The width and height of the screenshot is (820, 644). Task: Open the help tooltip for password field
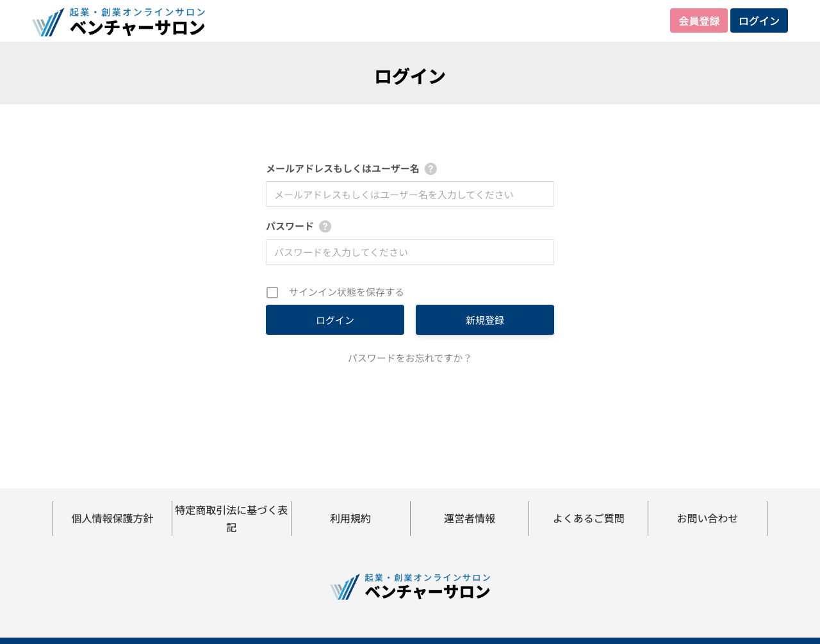[x=326, y=226]
